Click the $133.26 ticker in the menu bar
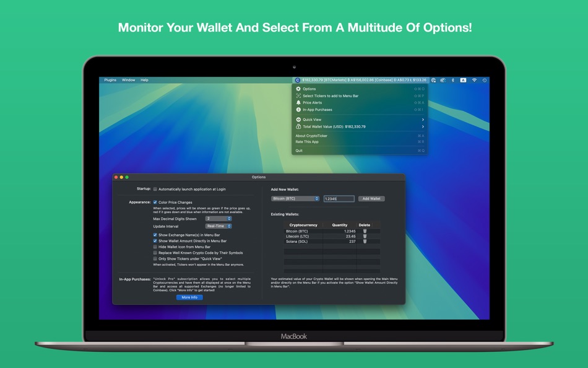Screen dimensions: 588x368 coord(418,80)
